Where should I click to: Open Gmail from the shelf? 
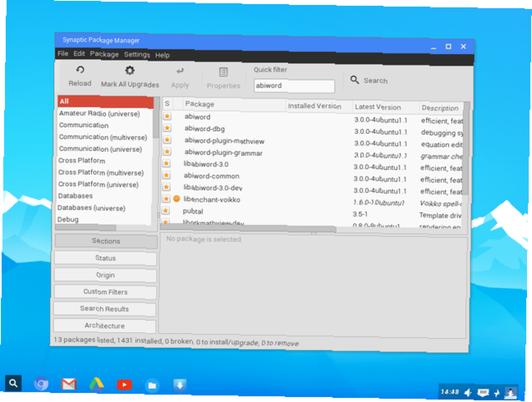coord(69,384)
